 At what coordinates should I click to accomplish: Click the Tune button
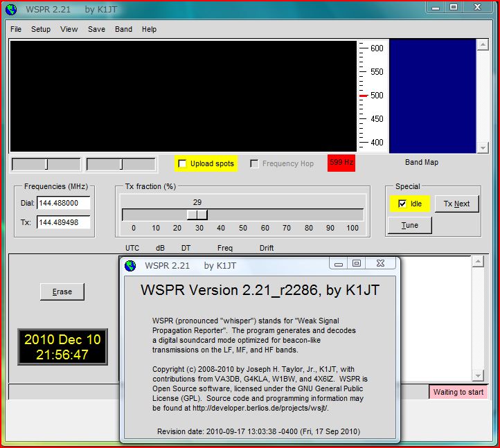coord(409,225)
